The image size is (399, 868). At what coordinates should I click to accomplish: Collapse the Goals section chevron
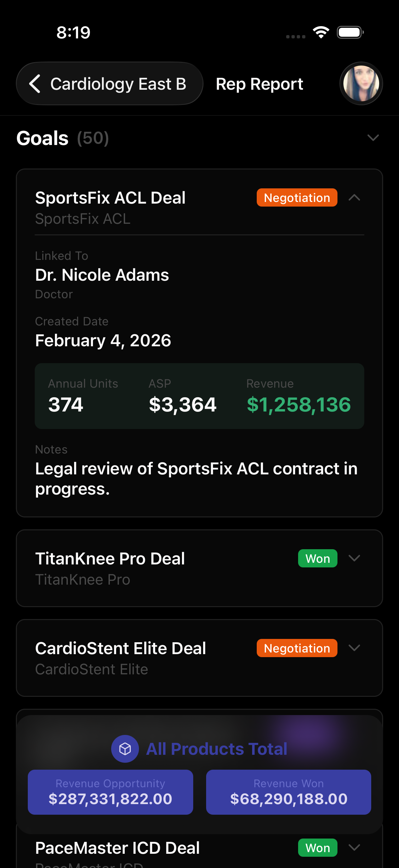(x=373, y=138)
